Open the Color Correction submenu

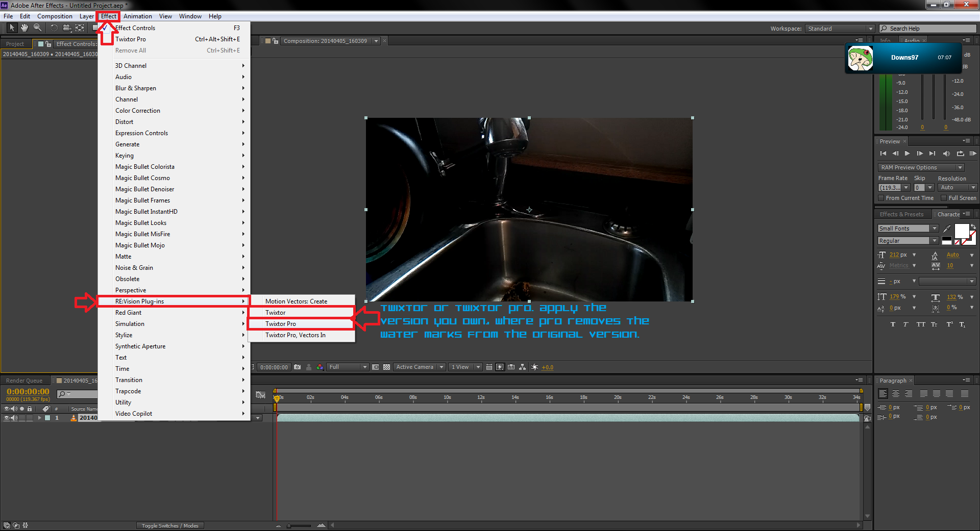tap(174, 111)
